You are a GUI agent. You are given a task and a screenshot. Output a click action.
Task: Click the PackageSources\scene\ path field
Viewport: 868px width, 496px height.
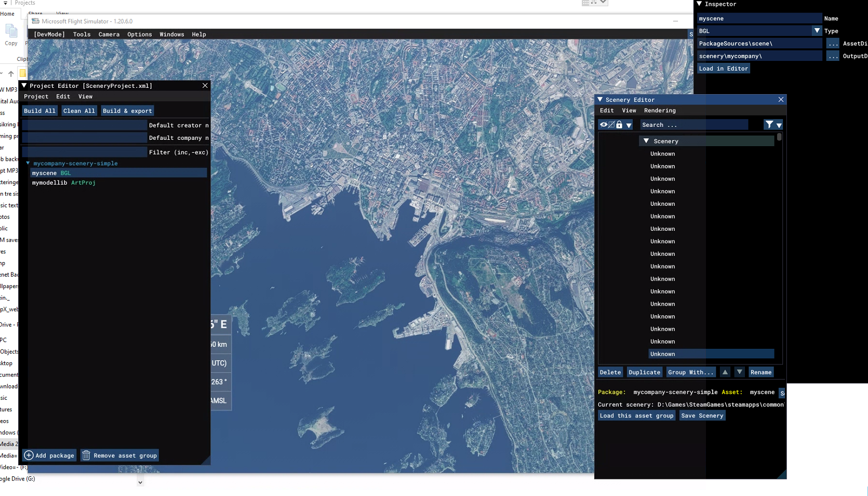click(759, 44)
